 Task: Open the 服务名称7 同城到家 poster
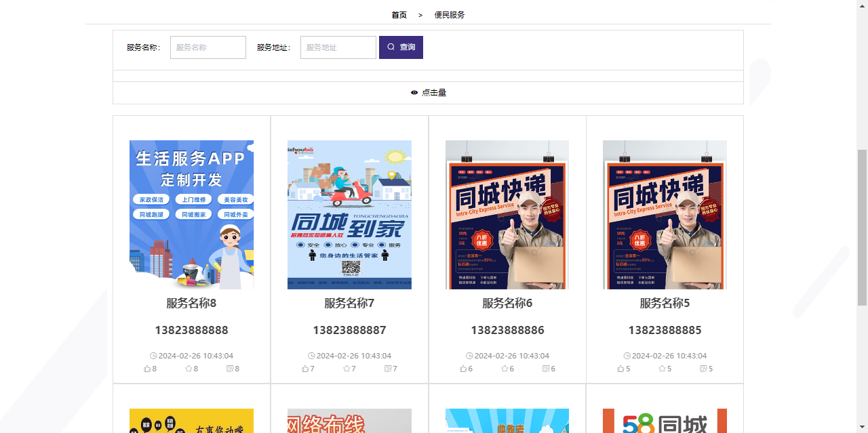click(x=349, y=215)
